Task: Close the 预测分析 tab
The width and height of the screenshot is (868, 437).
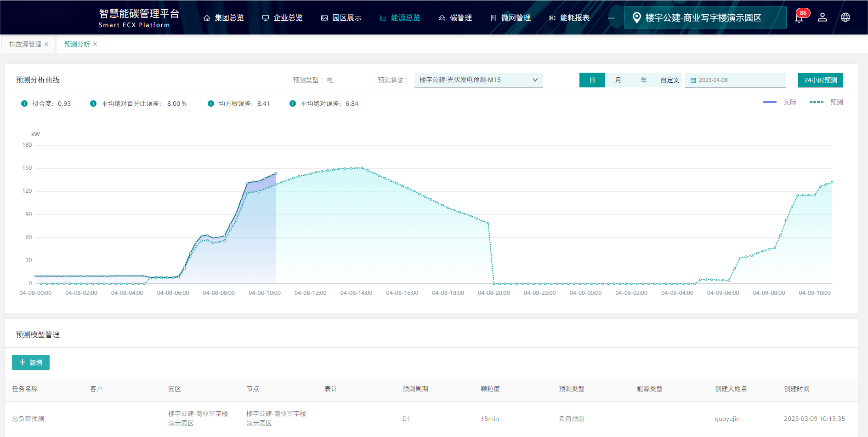Action: click(x=95, y=44)
